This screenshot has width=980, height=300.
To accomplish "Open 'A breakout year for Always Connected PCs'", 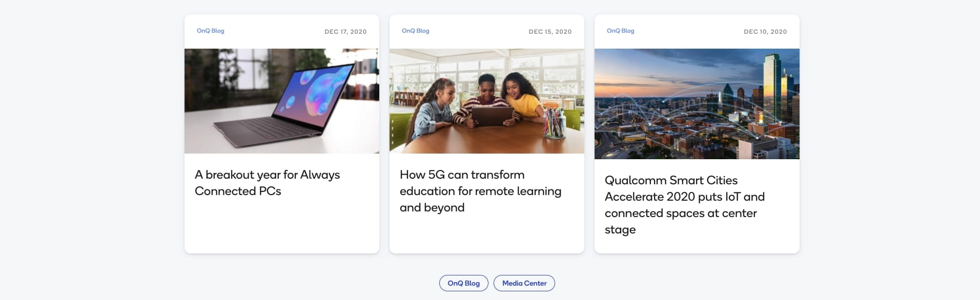I will point(267,183).
